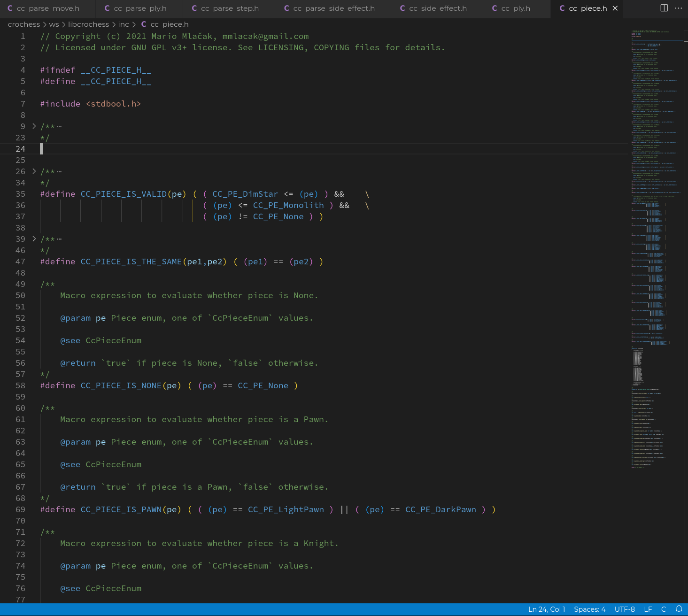688x616 pixels.
Task: Expand the folded docblock at line 39
Action: coord(33,239)
